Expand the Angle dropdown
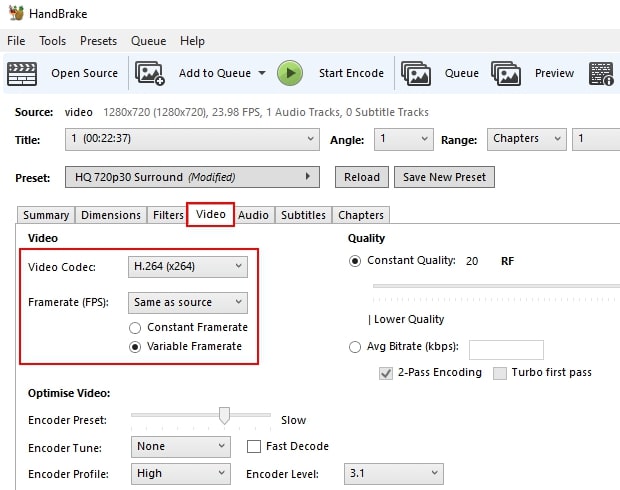The image size is (620, 490). click(x=404, y=139)
